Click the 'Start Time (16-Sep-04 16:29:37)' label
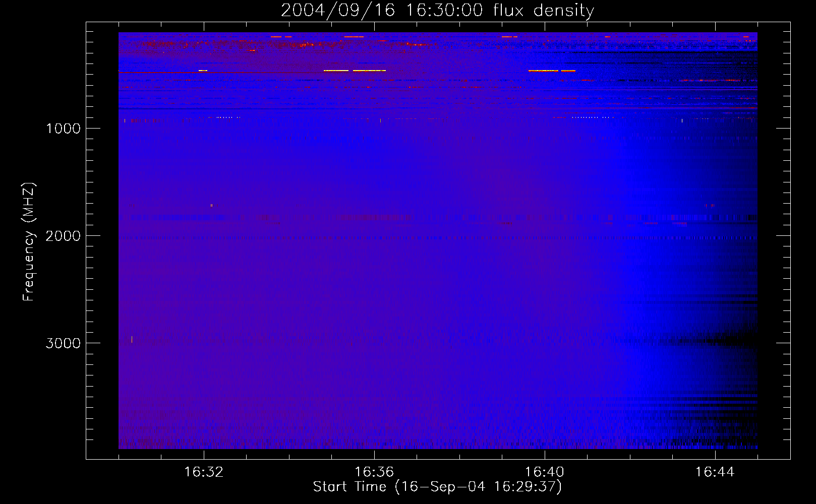This screenshot has height=504, width=816. pos(437,487)
